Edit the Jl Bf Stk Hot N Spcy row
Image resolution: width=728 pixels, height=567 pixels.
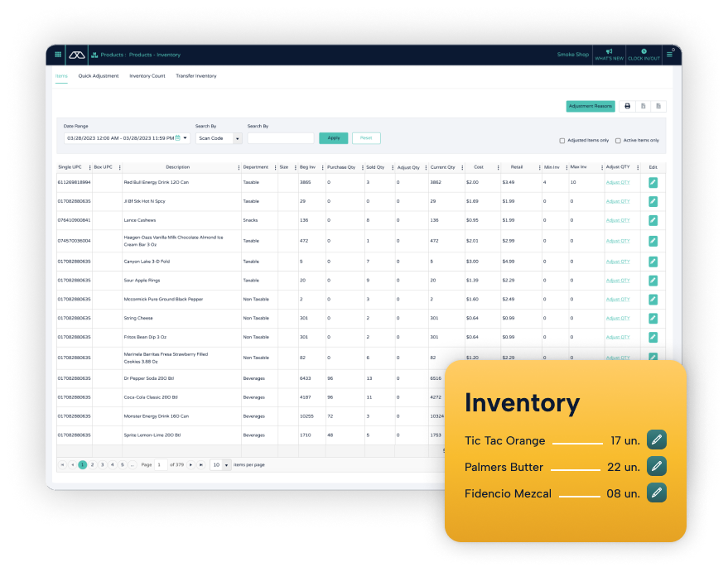(653, 201)
